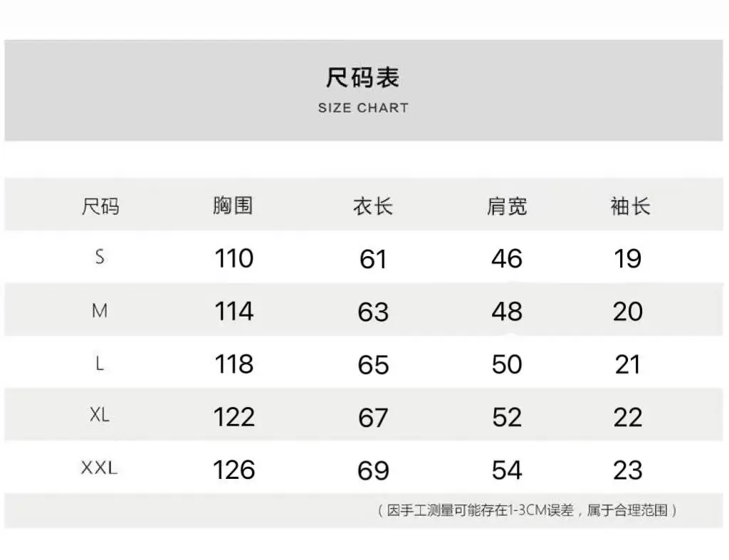Select the 袖长 column header
The width and height of the screenshot is (729, 560).
click(x=631, y=206)
